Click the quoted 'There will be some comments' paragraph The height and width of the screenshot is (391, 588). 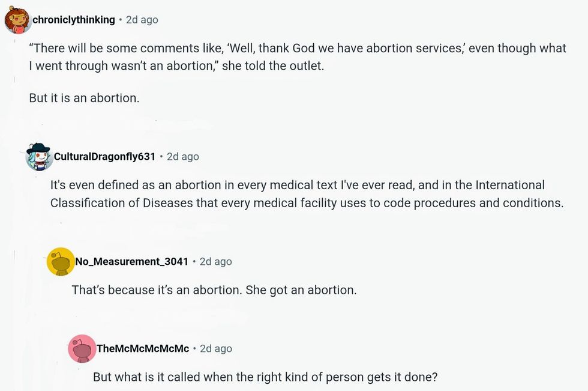pyautogui.click(x=297, y=57)
